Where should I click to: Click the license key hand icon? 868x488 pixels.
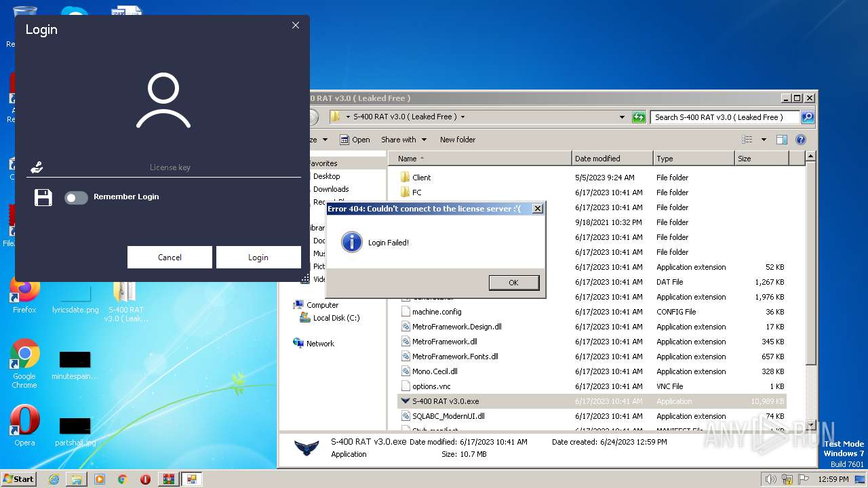(37, 167)
